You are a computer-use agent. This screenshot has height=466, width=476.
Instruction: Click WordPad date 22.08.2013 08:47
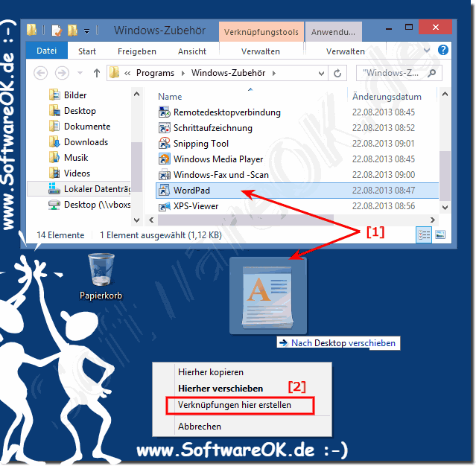pos(384,191)
